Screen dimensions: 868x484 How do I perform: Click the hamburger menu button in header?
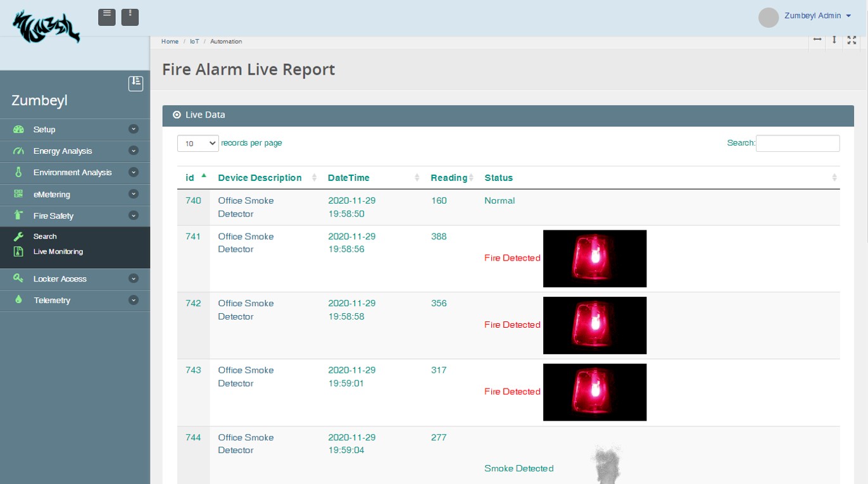(x=107, y=17)
